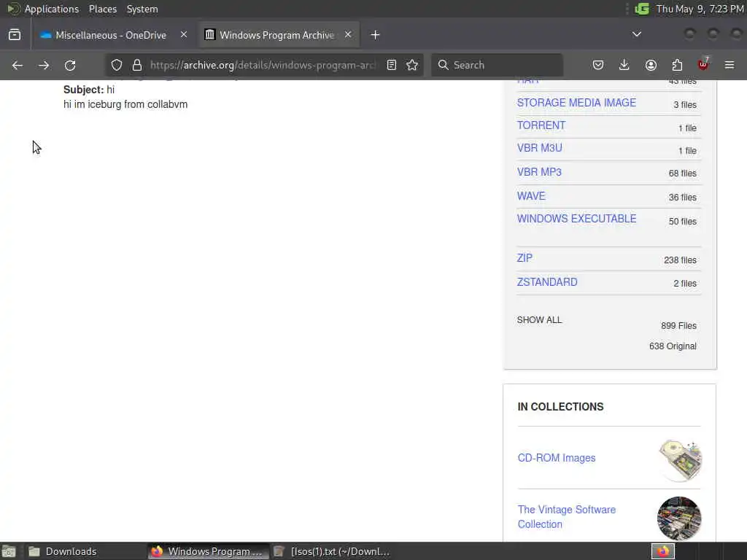Screen dimensions: 747x560
Task: Click the system tray notification icon
Action: pos(642,9)
